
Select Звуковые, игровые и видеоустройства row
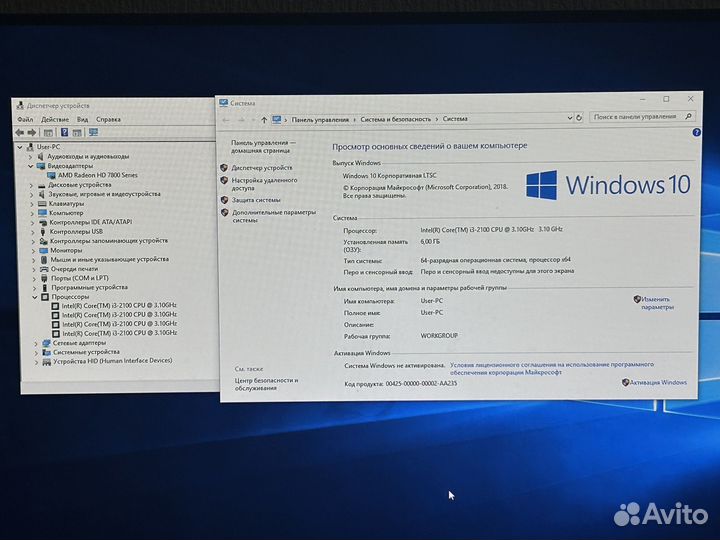[x=104, y=194]
